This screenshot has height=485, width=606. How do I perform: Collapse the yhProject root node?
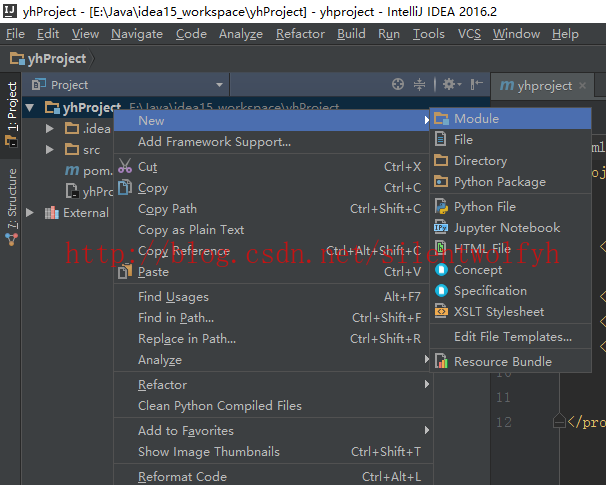pos(31,108)
